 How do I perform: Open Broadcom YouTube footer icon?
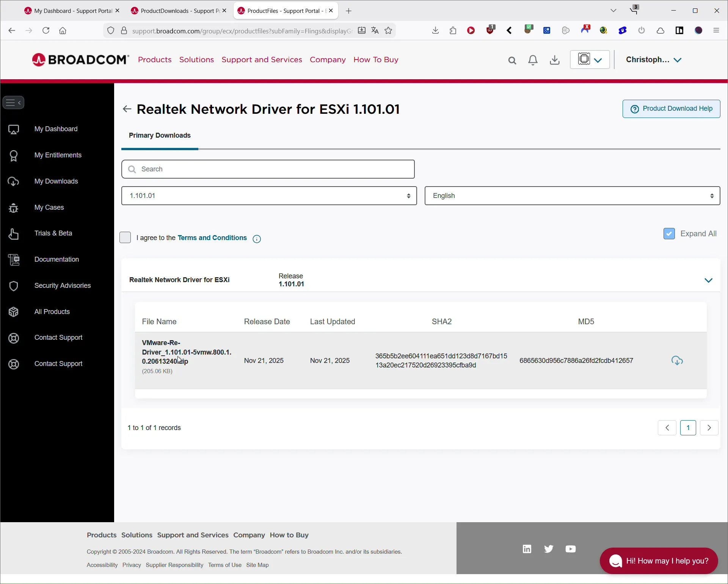point(571,549)
